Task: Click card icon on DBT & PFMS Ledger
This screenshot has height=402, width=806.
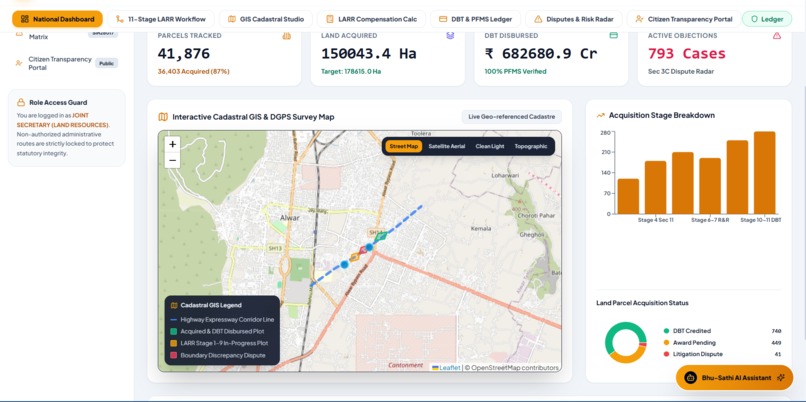Action: point(443,19)
